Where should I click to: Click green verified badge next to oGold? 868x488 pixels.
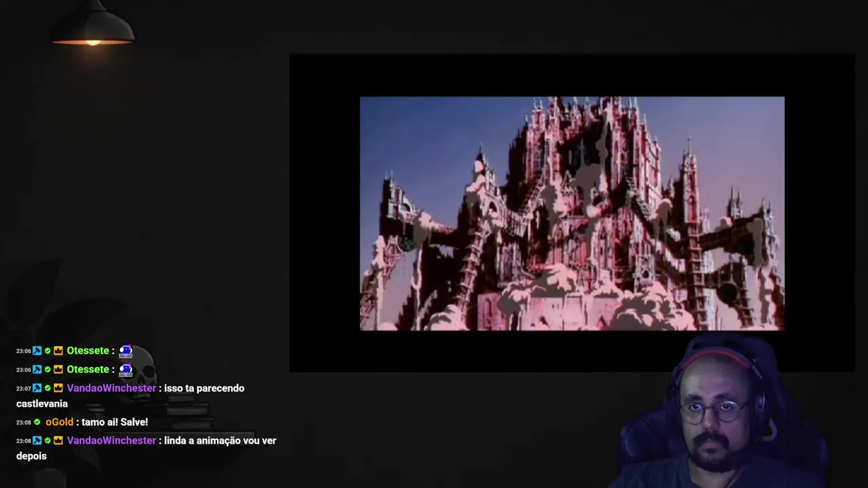click(x=37, y=422)
